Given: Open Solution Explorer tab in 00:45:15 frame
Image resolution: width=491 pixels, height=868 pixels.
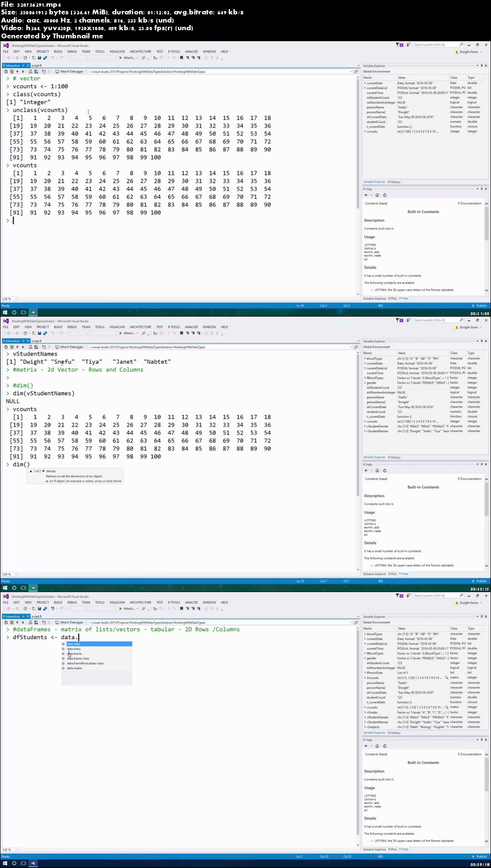Looking at the screenshot, I should click(x=374, y=574).
